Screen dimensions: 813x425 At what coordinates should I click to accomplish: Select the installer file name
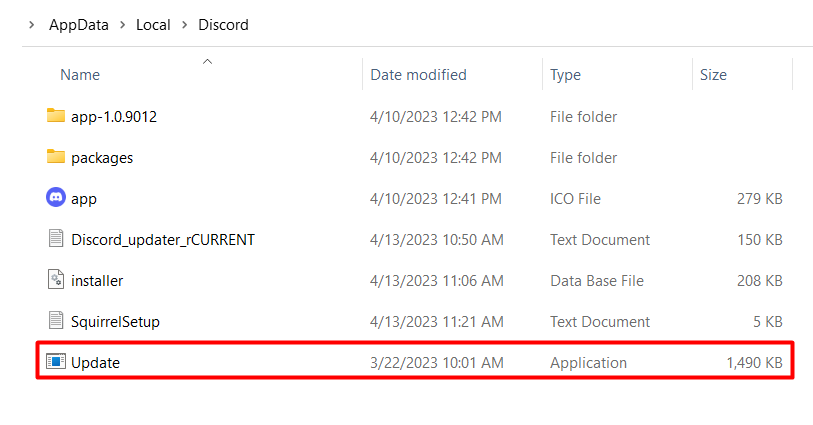[x=97, y=280]
